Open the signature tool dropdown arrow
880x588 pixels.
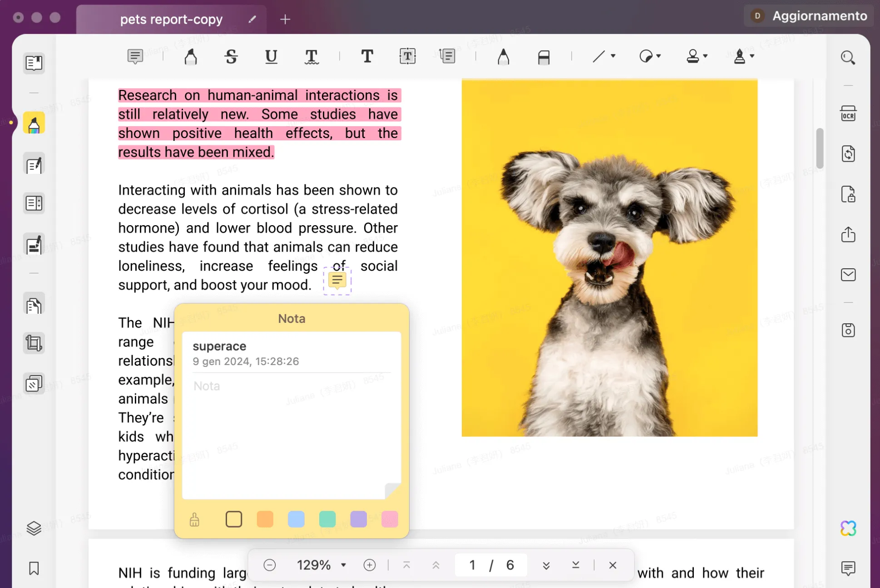click(752, 56)
